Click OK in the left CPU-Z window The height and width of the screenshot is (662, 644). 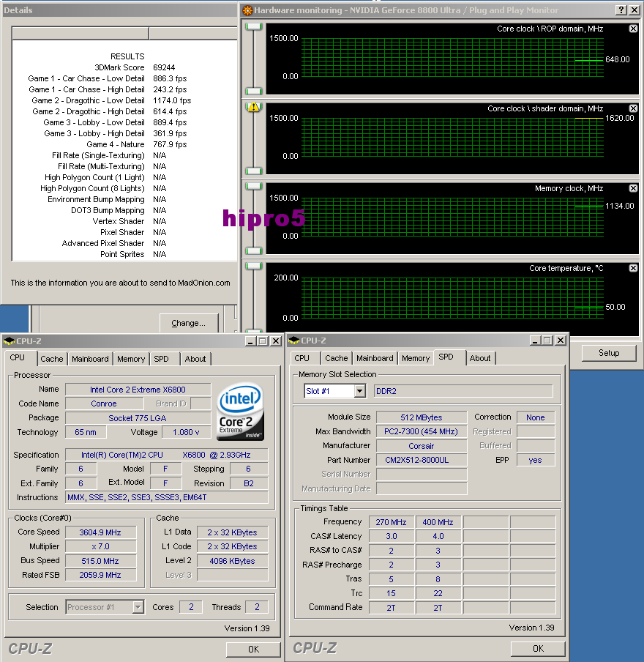252,649
